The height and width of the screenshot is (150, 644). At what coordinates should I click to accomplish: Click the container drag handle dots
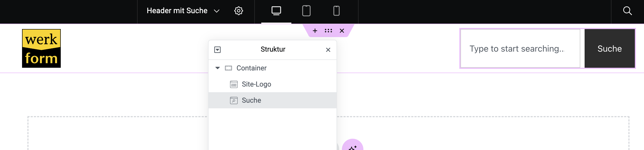(328, 31)
